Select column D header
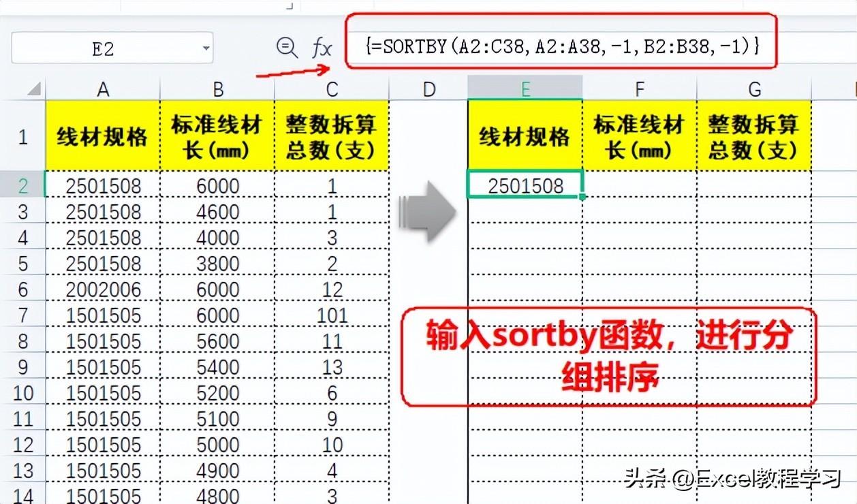857x504 pixels. click(x=429, y=89)
